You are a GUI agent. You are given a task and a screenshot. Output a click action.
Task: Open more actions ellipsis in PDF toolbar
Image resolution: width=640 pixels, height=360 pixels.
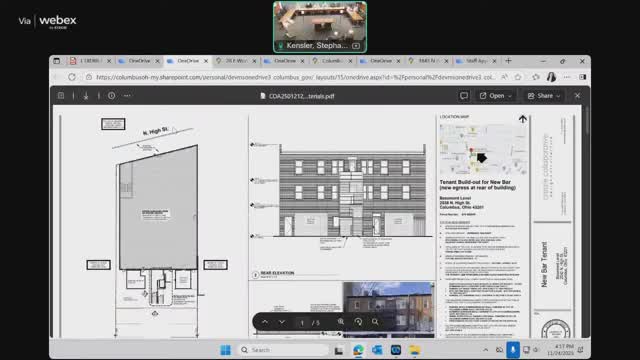coord(127,96)
